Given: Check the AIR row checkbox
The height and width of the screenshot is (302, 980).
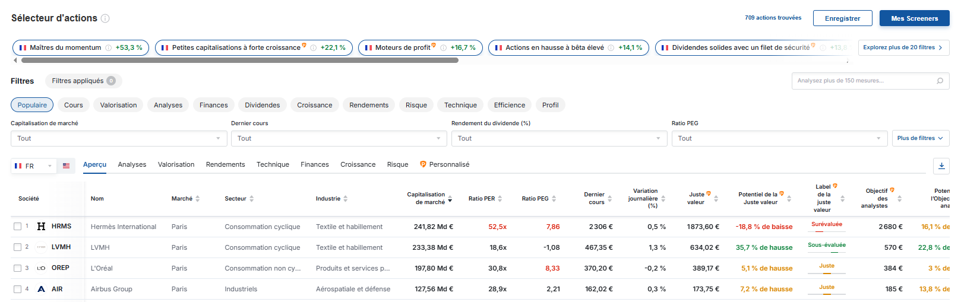Looking at the screenshot, I should (x=17, y=290).
